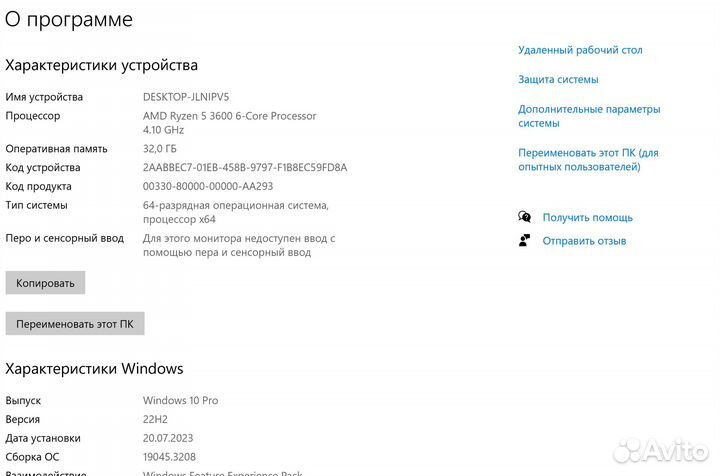Select the install date 20.07.2023
Viewport: 720px width, 476px height.
[168, 438]
